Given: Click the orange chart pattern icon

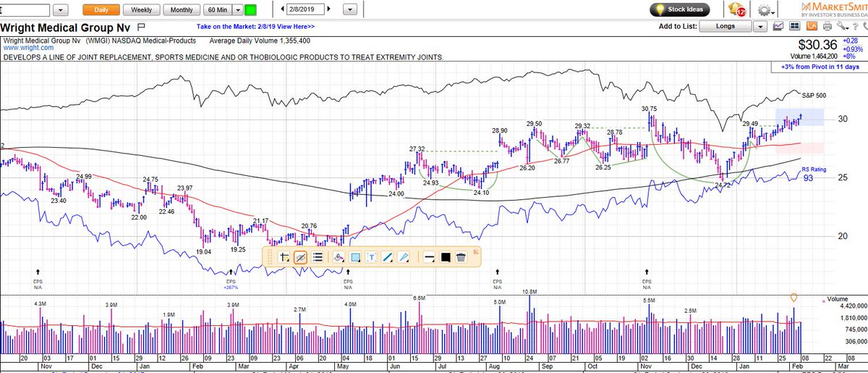Looking at the screenshot, I should point(812,26).
